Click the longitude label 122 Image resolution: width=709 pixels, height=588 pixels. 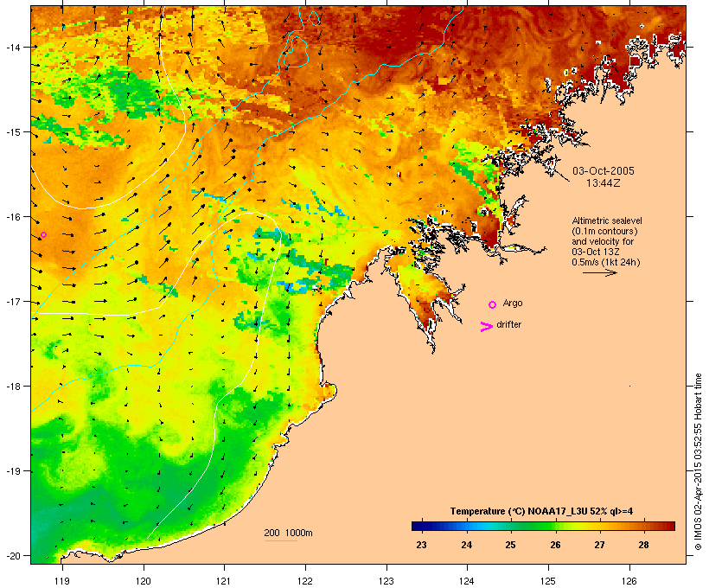click(305, 581)
